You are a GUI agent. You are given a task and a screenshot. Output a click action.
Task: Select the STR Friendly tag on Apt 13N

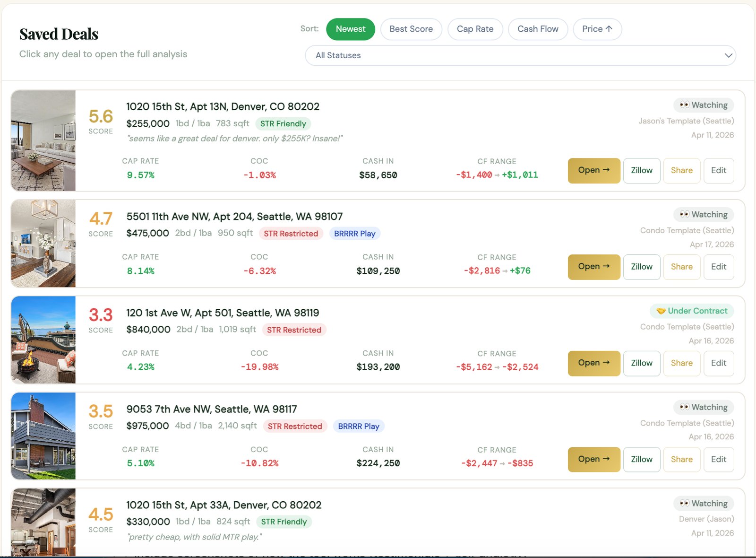pyautogui.click(x=283, y=123)
